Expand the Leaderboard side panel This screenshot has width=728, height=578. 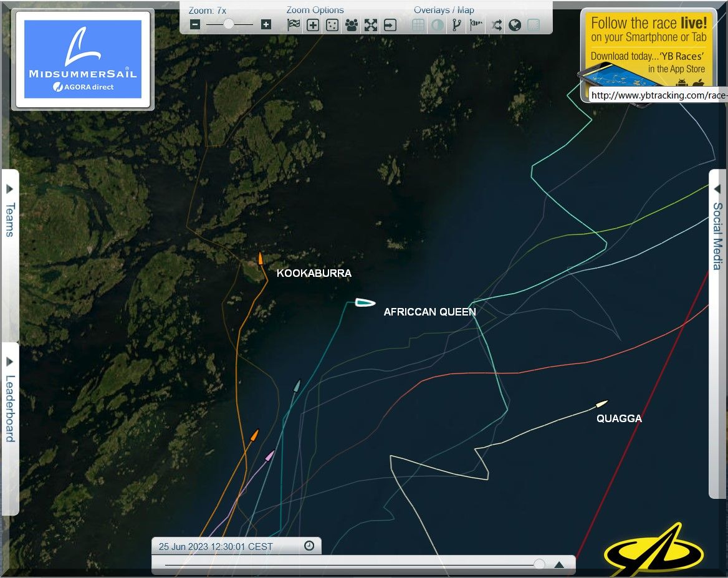click(x=10, y=399)
